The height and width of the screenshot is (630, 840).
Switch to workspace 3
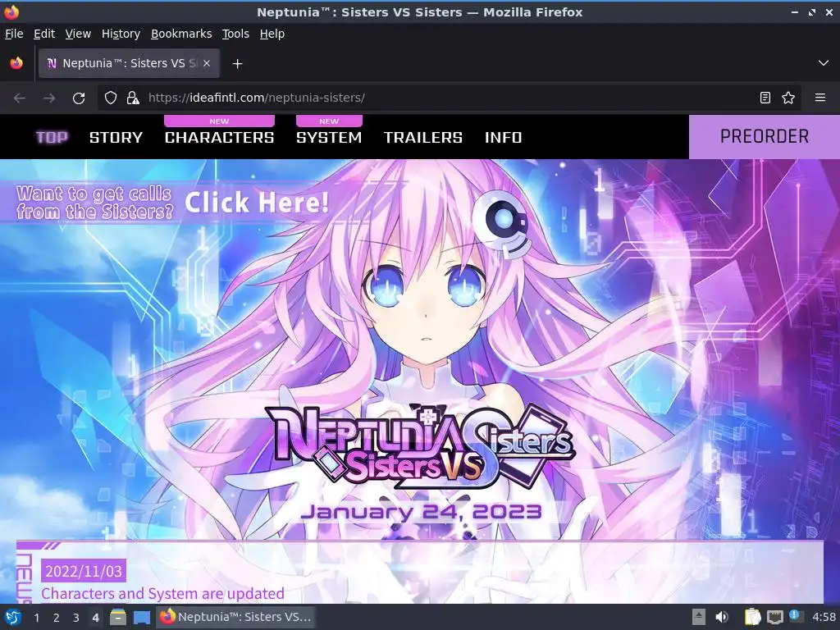coord(76,618)
